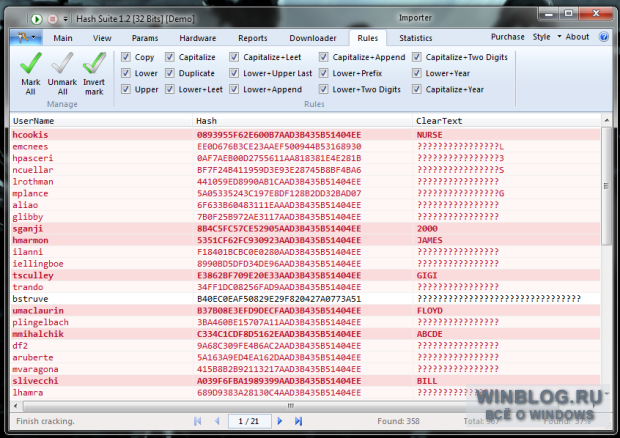The width and height of the screenshot is (620, 438).
Task: Go to next page of results
Action: pos(280,421)
